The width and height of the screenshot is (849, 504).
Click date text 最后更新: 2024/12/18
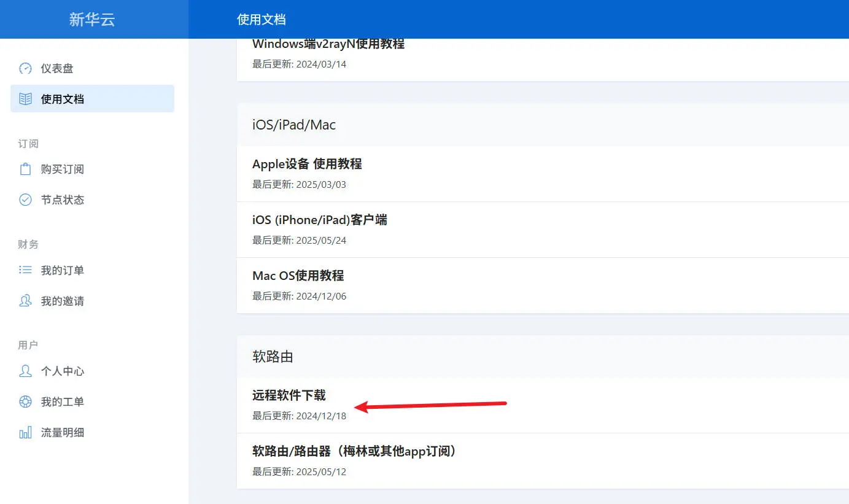click(300, 416)
